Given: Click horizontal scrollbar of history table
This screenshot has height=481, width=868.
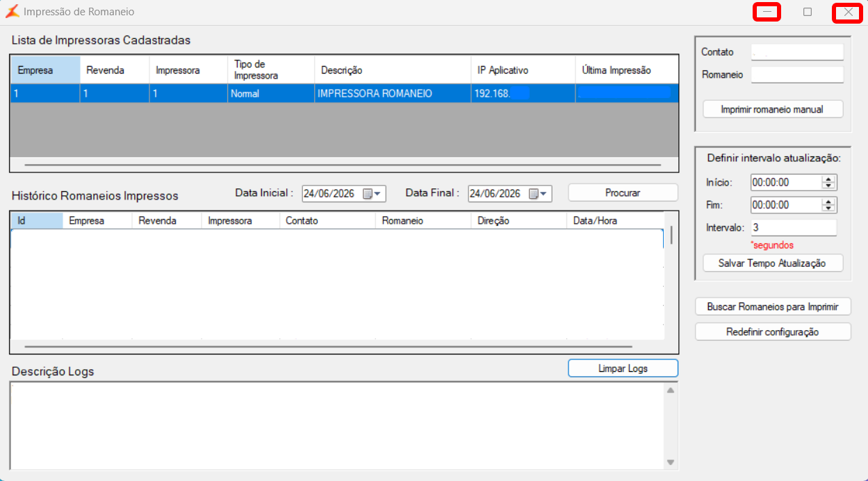Looking at the screenshot, I should coord(328,346).
